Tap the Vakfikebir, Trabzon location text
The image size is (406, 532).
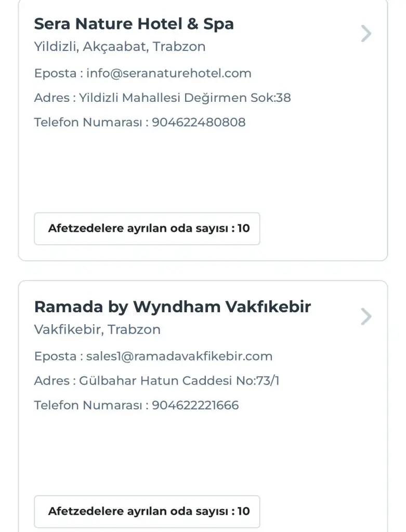pyautogui.click(x=97, y=329)
